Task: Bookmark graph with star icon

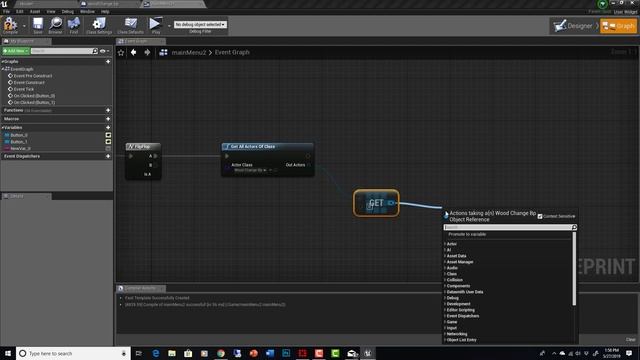Action: 121,52
